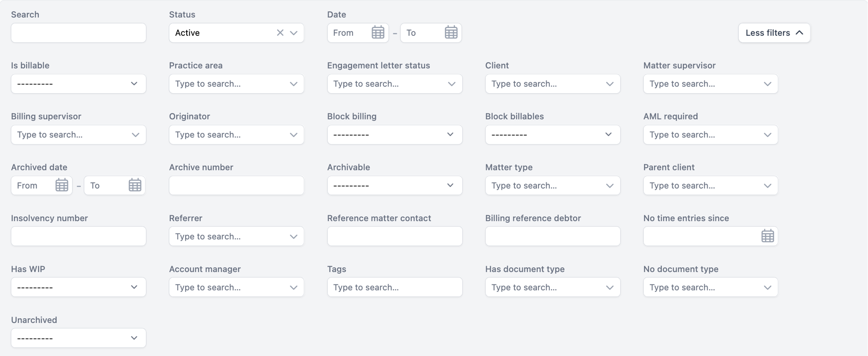Open Archived date From calendar picker
The height and width of the screenshot is (356, 868).
[62, 185]
